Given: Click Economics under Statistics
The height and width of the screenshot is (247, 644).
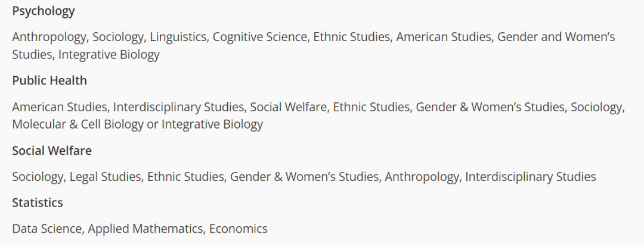Looking at the screenshot, I should [x=238, y=229].
